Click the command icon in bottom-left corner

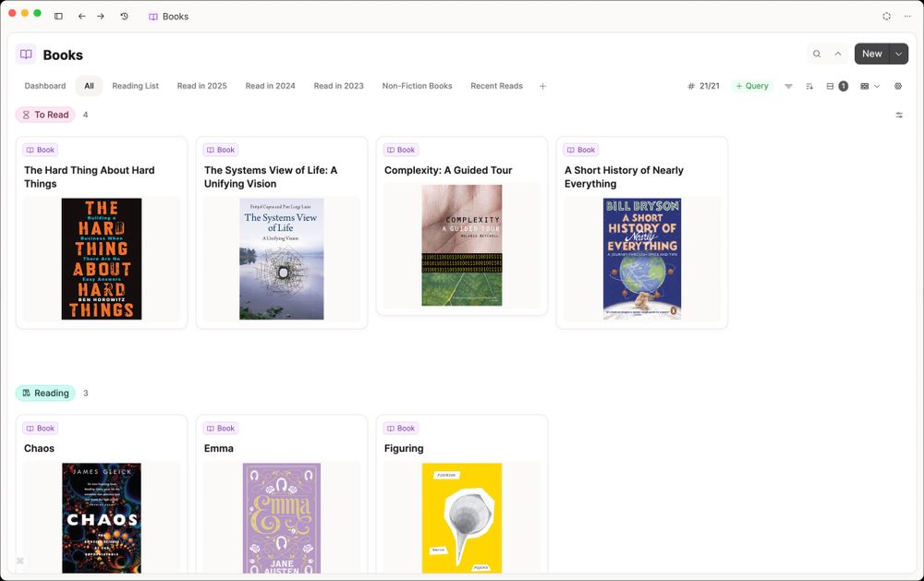20,561
